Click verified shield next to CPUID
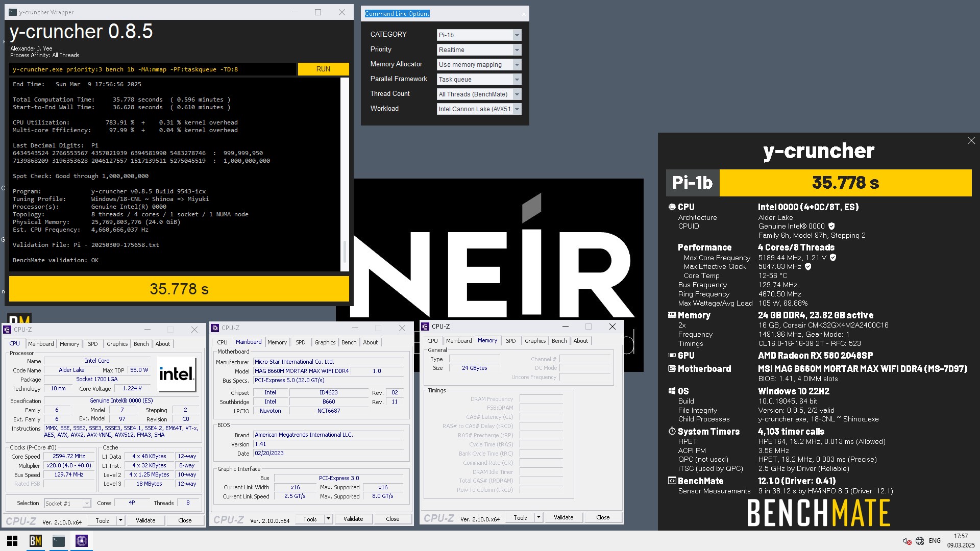Image resolution: width=980 pixels, height=551 pixels. [x=831, y=226]
